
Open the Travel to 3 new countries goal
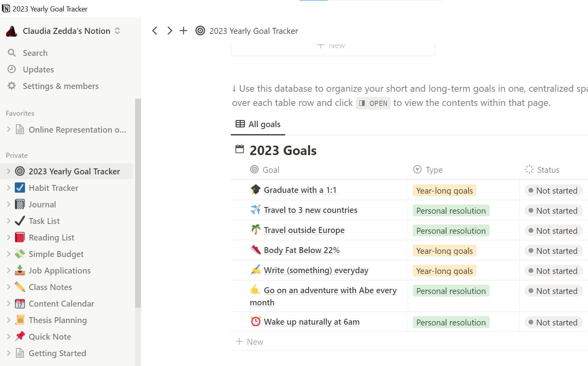tap(311, 210)
